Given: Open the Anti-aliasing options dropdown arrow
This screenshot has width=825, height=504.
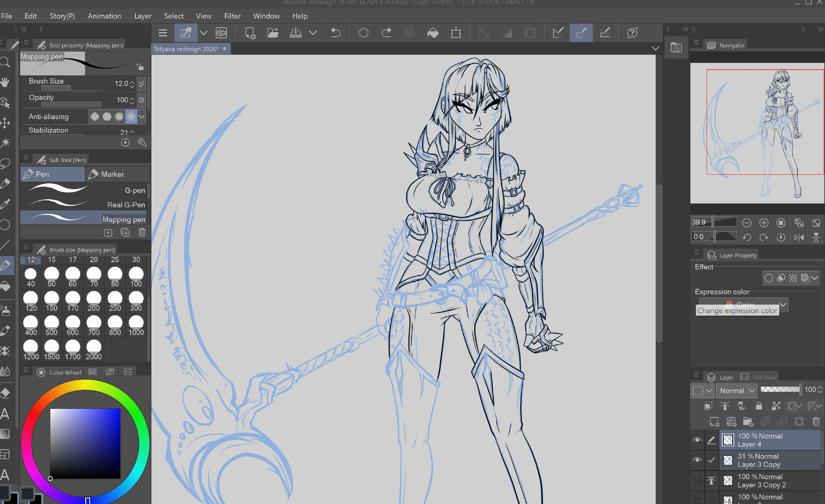Looking at the screenshot, I should click(141, 117).
